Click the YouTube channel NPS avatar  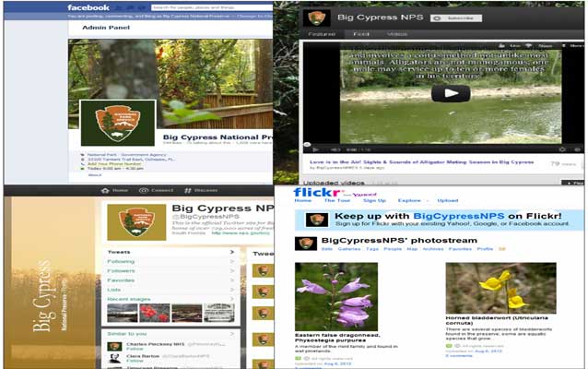pyautogui.click(x=316, y=18)
